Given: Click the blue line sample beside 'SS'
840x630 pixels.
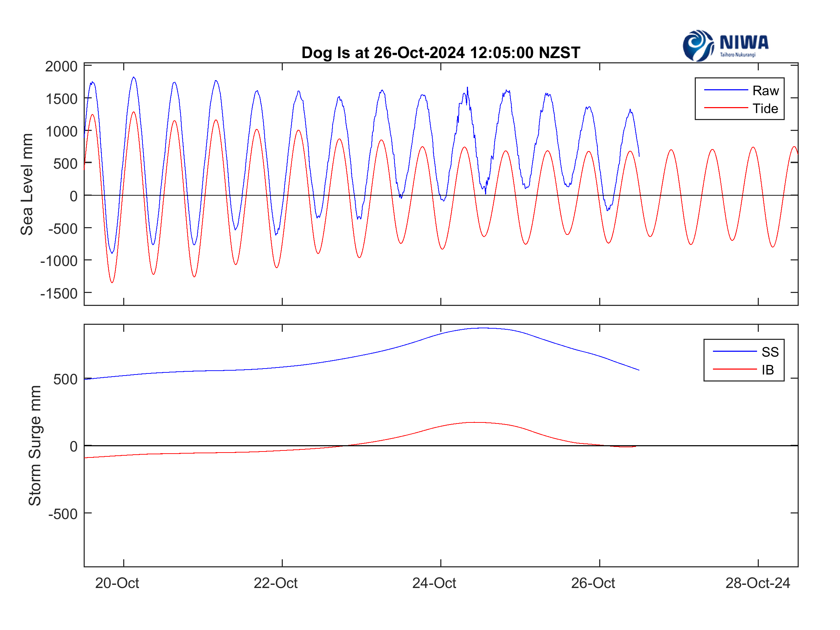Looking at the screenshot, I should [735, 351].
